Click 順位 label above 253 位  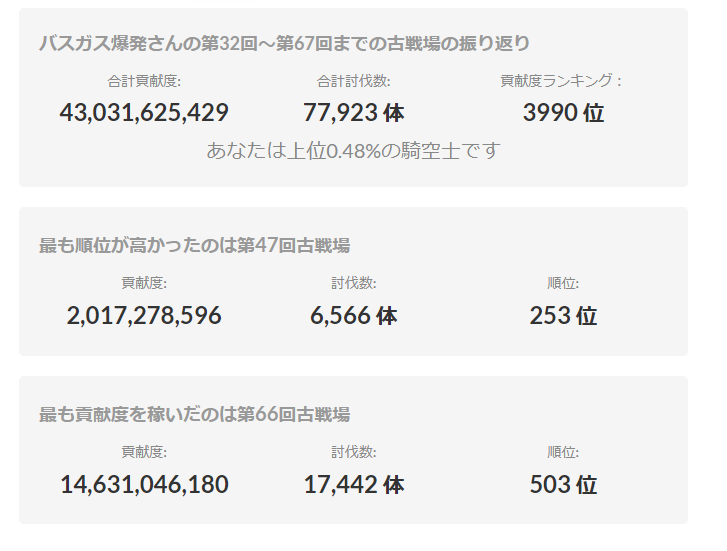point(563,284)
